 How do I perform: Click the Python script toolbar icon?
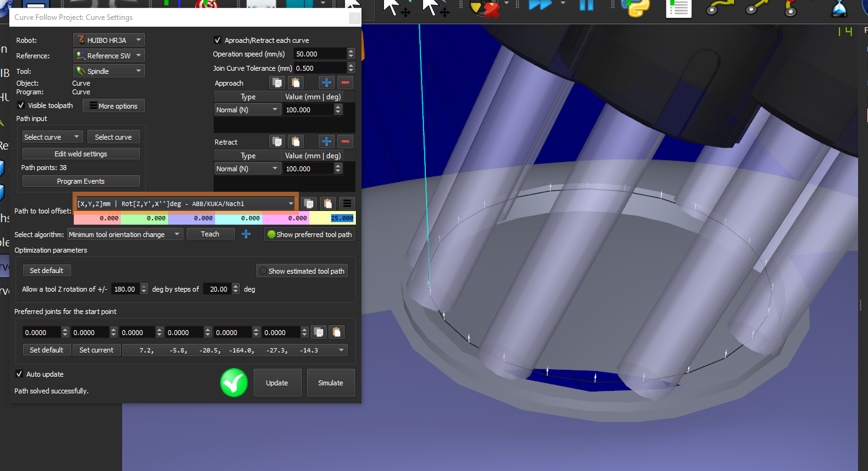(635, 7)
